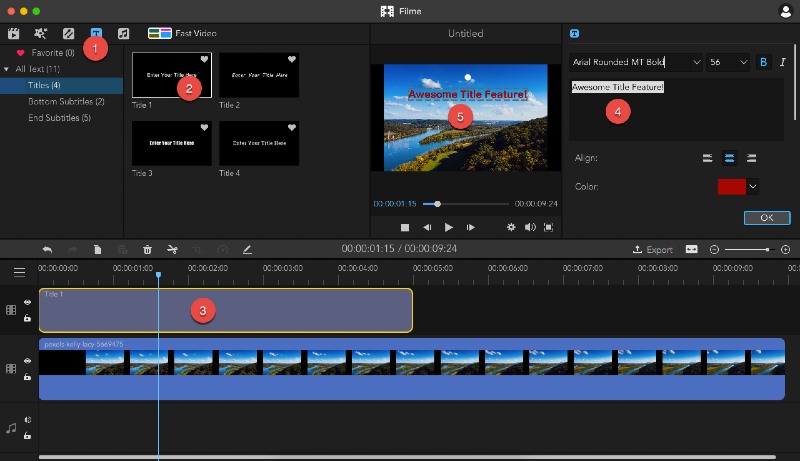Favorite the Title 3 template heart

point(205,127)
